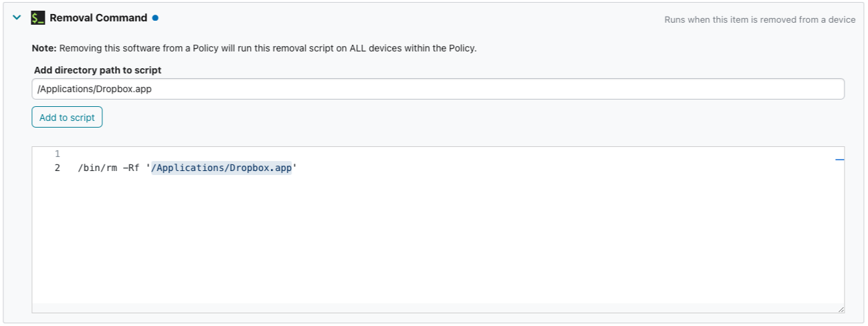868x326 pixels.
Task: Click the blue marker in editor's right edge
Action: (x=840, y=160)
